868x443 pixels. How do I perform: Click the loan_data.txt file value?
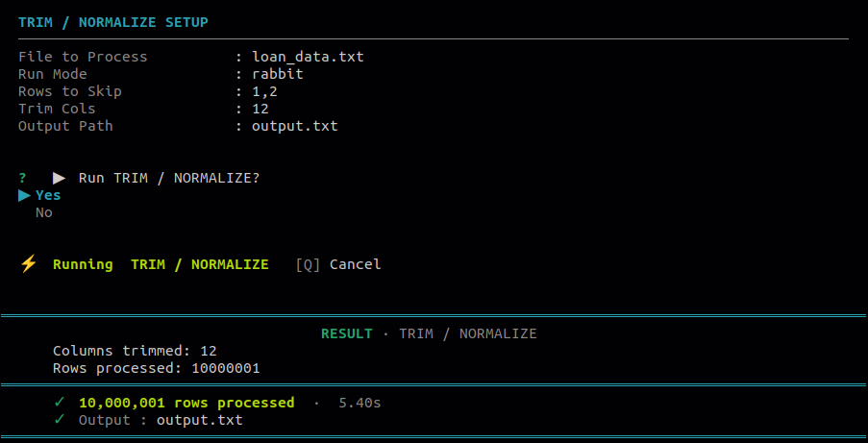tap(308, 57)
